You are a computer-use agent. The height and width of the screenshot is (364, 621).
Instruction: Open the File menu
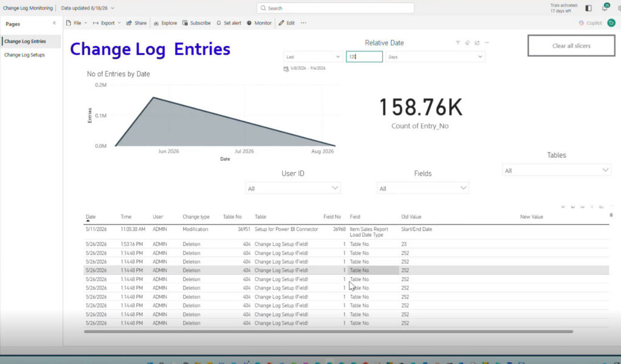click(77, 23)
